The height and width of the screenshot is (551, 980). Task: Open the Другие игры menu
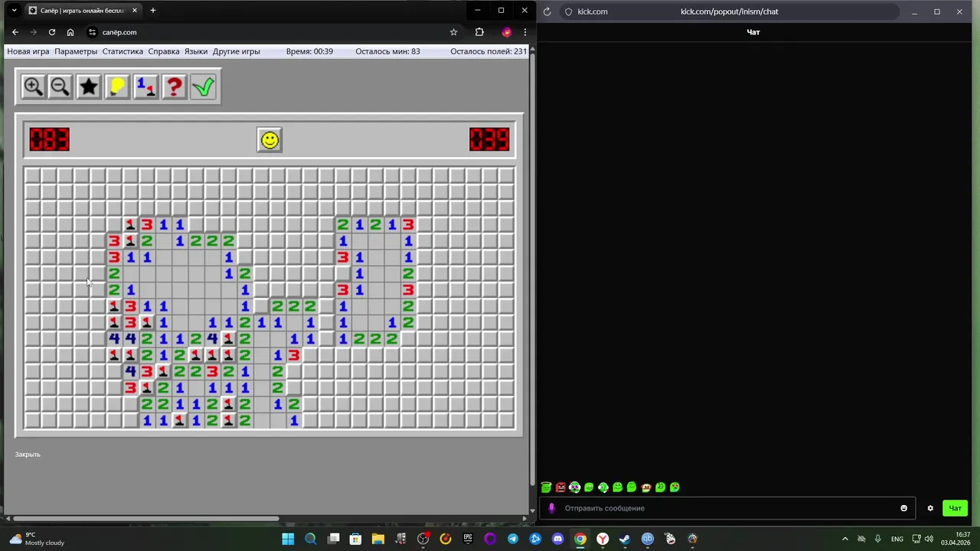point(237,51)
